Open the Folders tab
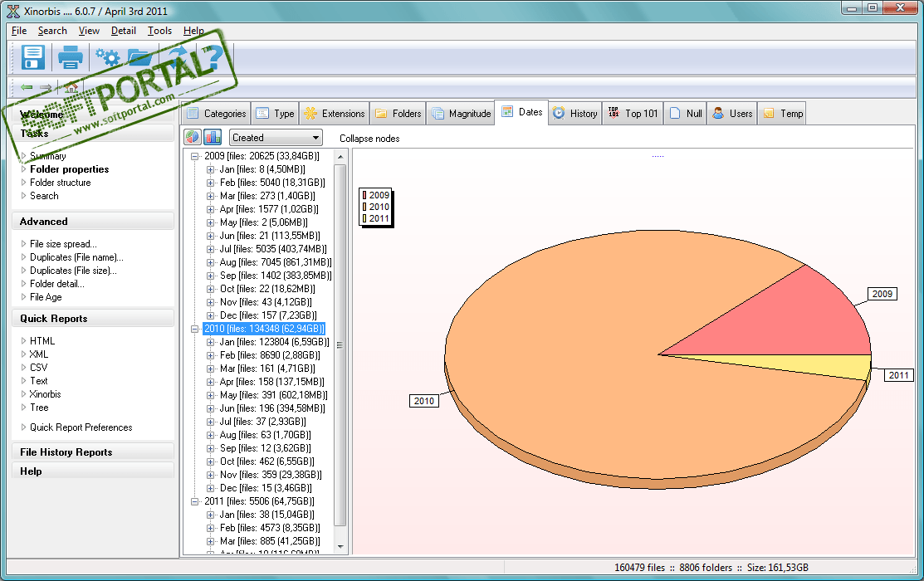924x581 pixels. point(398,113)
